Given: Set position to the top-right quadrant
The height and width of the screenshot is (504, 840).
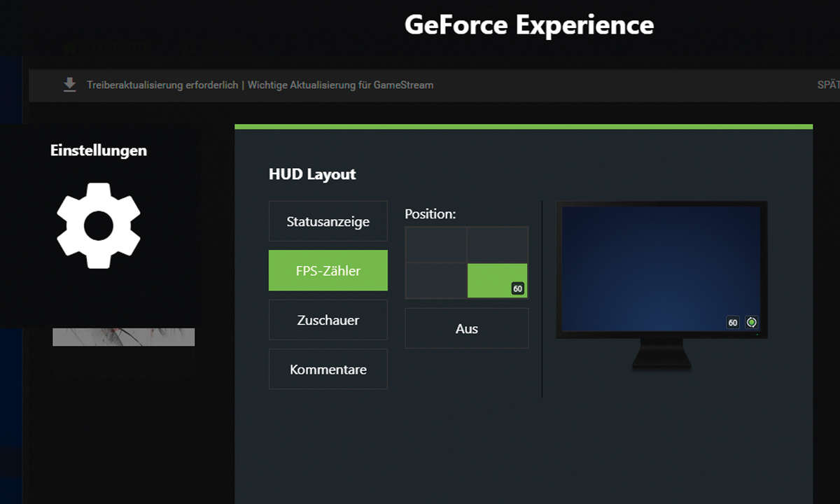Looking at the screenshot, I should (497, 244).
